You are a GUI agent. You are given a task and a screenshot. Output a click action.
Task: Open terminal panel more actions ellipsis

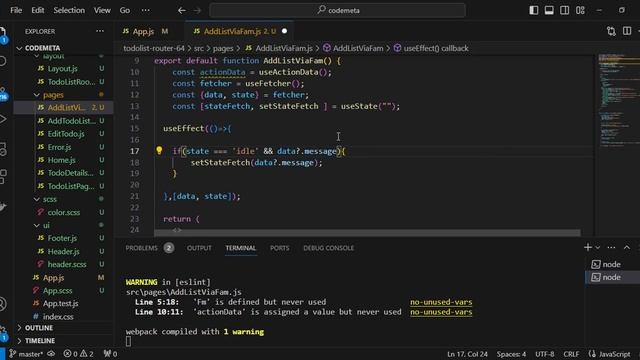click(611, 247)
